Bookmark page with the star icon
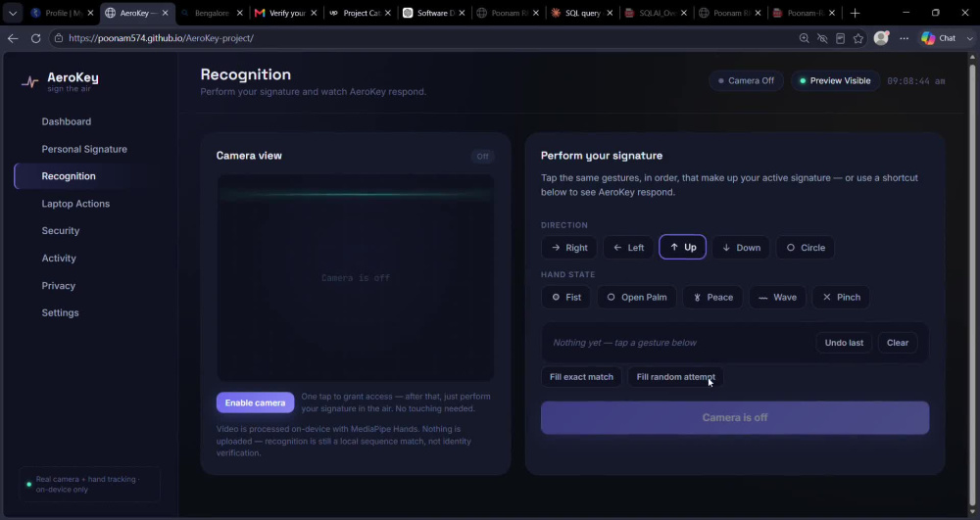 click(858, 38)
